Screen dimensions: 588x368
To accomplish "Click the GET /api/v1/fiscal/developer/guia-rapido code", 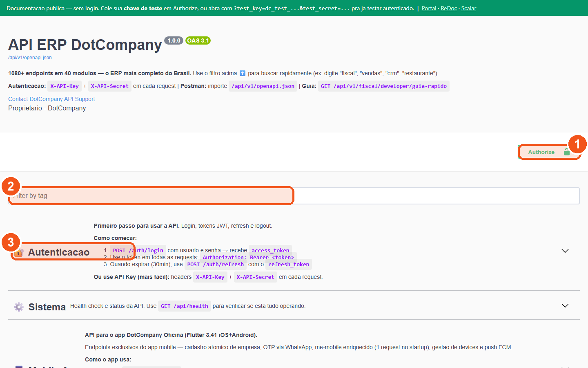I will pyautogui.click(x=384, y=86).
